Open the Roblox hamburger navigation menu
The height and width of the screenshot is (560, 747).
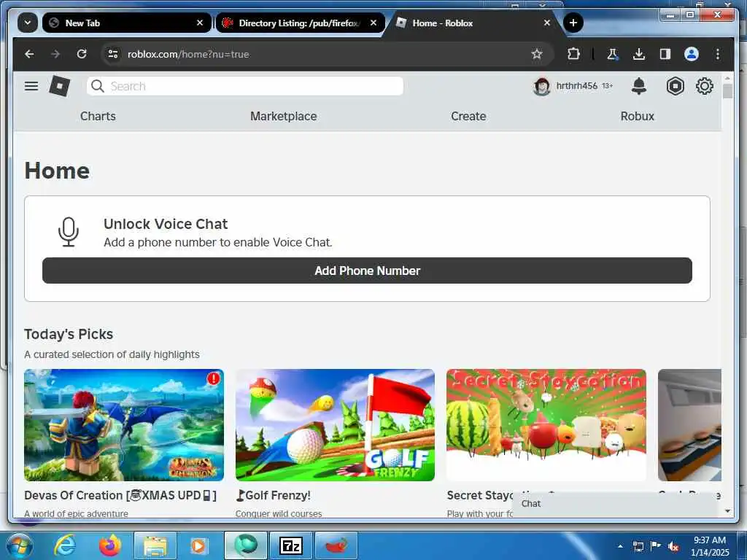(x=31, y=86)
